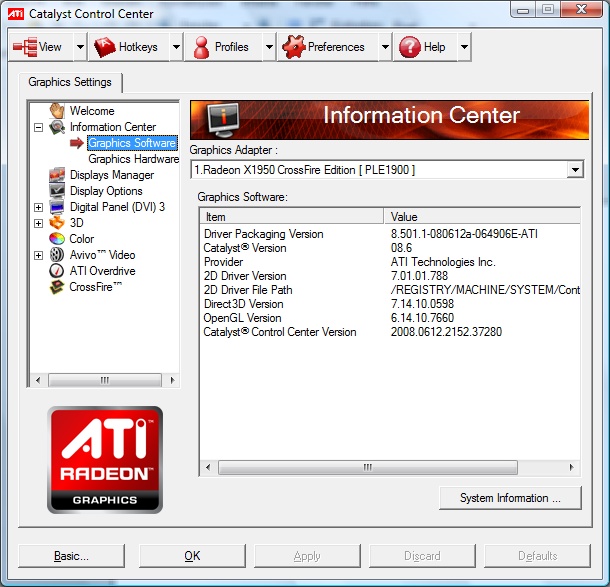Select the Catalyst Control Center Version row
This screenshot has width=610, height=587.
coord(390,332)
